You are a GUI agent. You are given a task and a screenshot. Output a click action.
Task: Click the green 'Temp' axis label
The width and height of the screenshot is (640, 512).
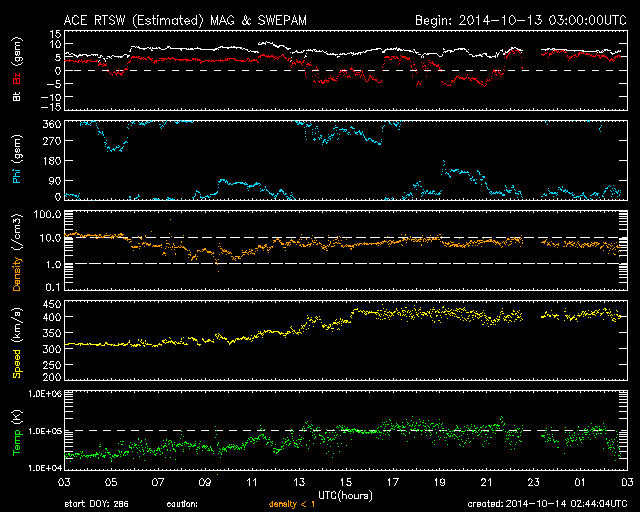17,442
